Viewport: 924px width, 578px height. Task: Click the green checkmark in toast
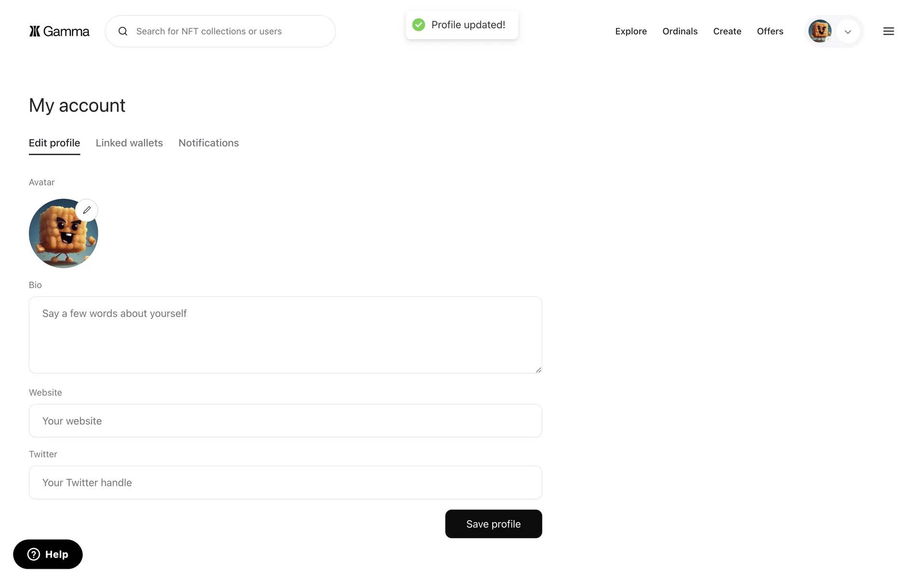point(419,25)
